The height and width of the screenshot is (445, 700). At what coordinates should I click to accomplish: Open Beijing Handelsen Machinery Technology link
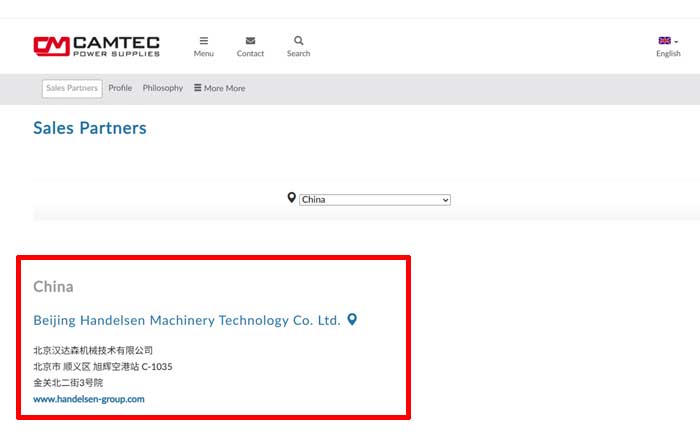187,320
